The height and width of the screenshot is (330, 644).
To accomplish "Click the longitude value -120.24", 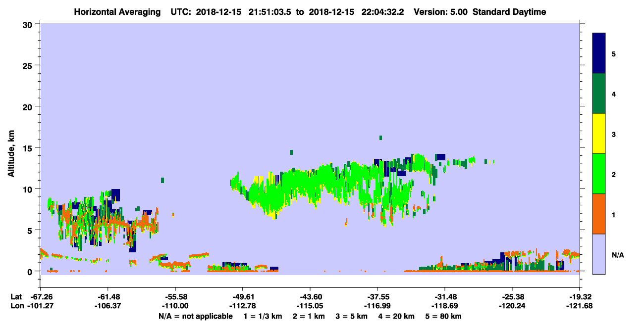I will coord(512,306).
